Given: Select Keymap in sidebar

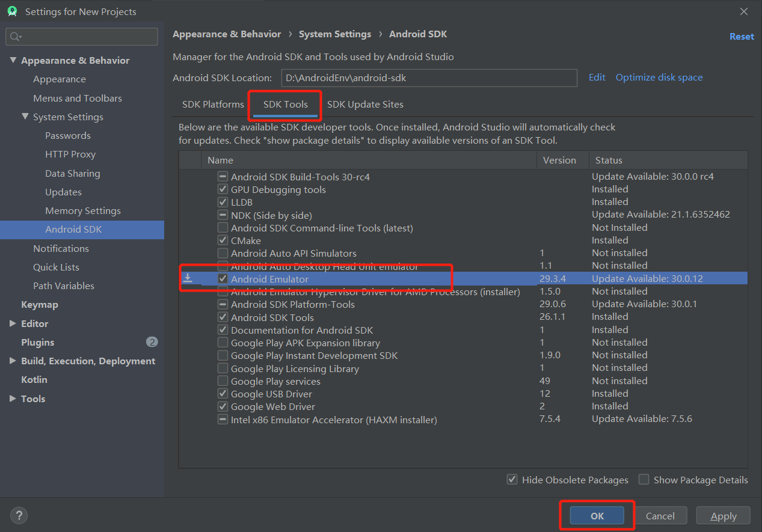Looking at the screenshot, I should click(40, 304).
